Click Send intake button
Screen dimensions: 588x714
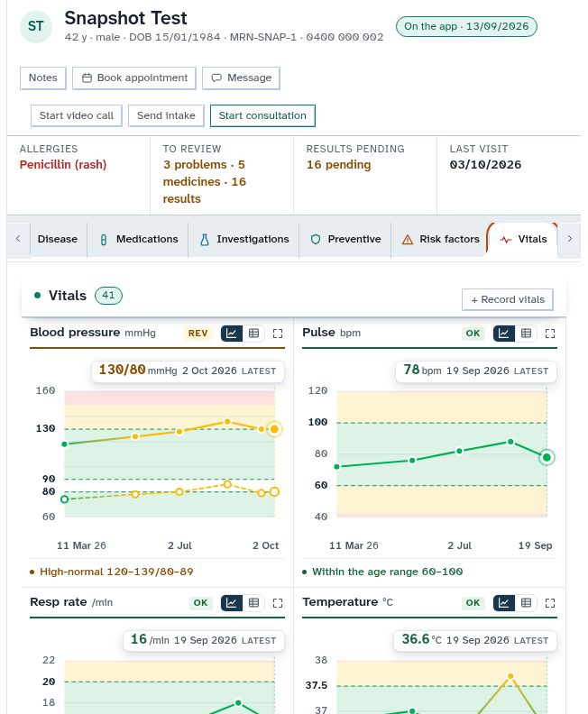click(x=166, y=115)
